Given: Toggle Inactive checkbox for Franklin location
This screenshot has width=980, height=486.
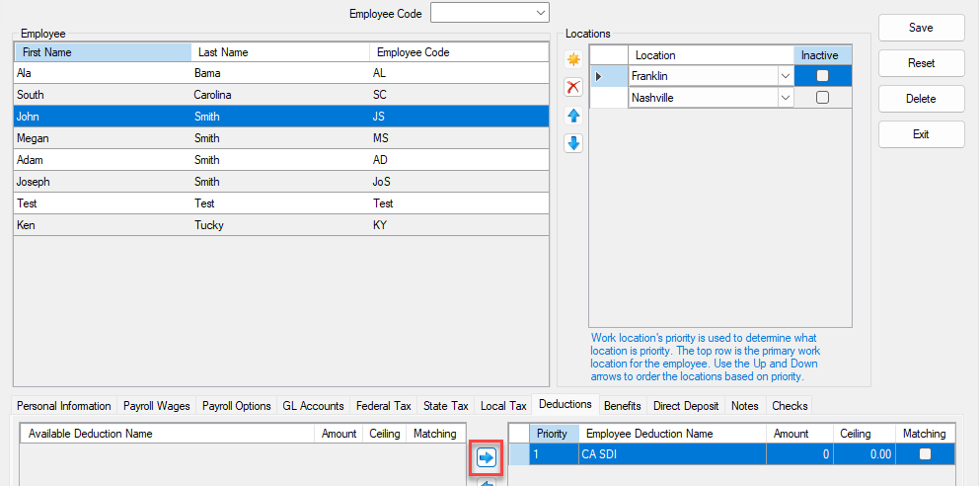Looking at the screenshot, I should coord(822,75).
